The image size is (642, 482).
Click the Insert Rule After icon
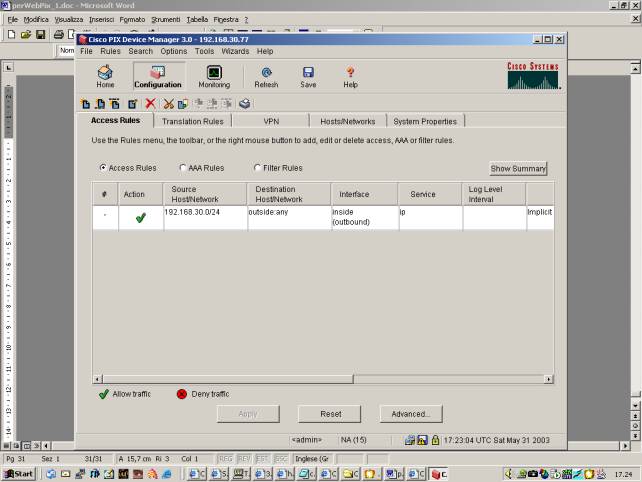click(115, 104)
